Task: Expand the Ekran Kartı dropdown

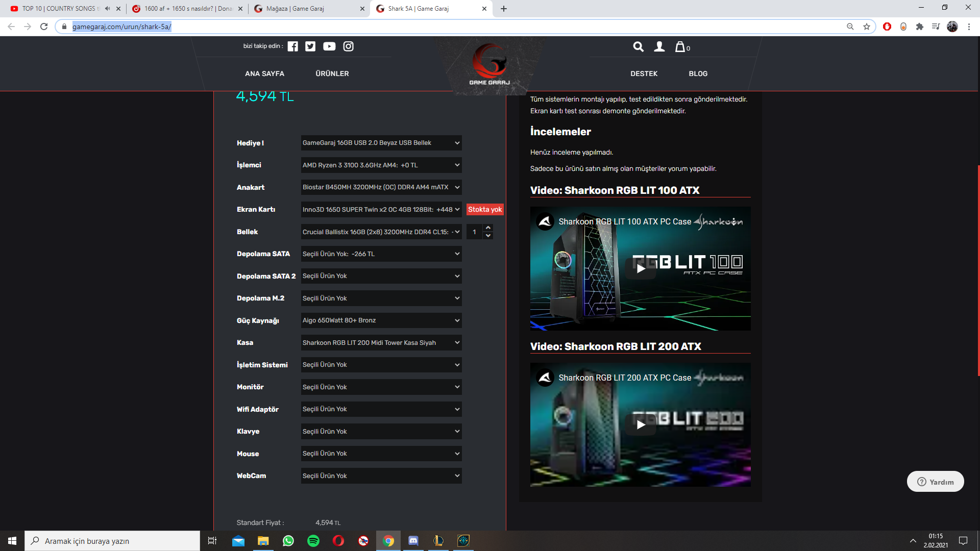Action: pyautogui.click(x=381, y=210)
